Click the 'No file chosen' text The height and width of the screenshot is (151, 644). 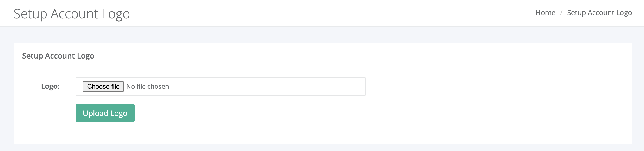147,87
